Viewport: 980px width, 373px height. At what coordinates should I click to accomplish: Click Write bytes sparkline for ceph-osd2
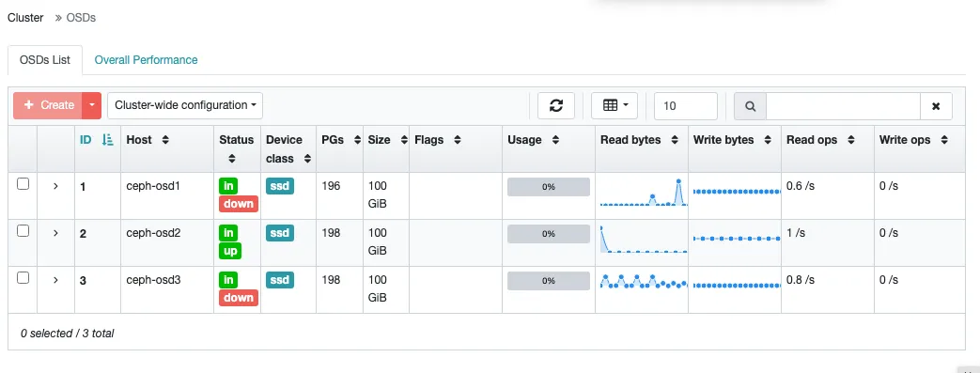(737, 238)
